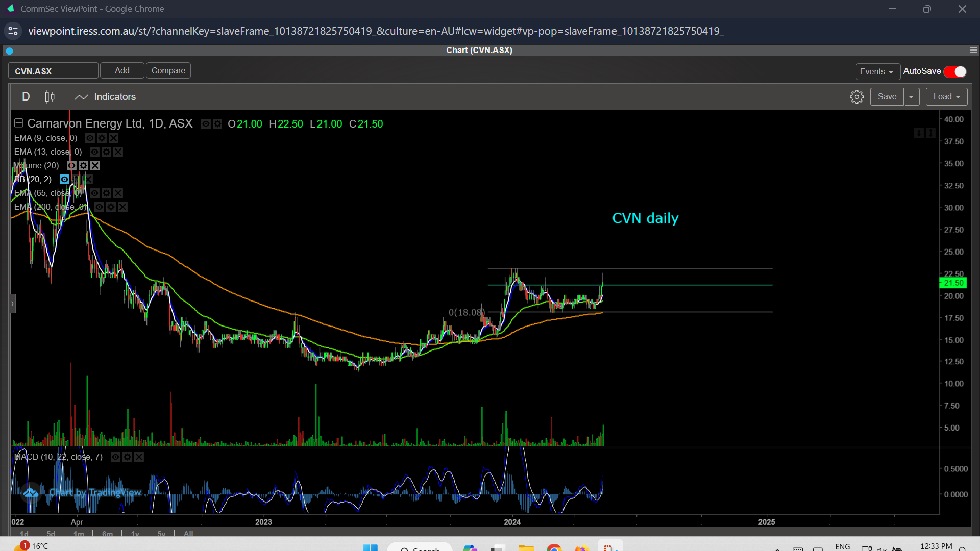This screenshot has height=551, width=980.
Task: Click the ENG language indicator
Action: pos(843,546)
